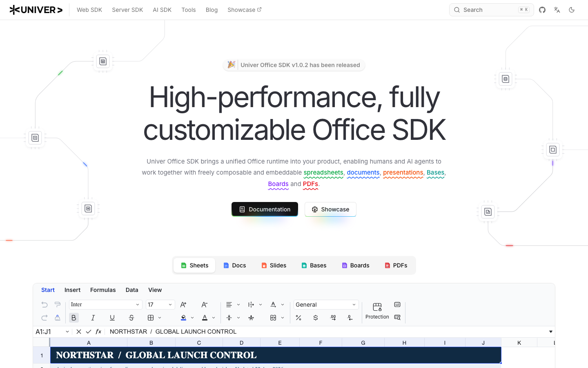Screen dimensions: 588x368
Task: Click the merge cells icon
Action: point(273,318)
